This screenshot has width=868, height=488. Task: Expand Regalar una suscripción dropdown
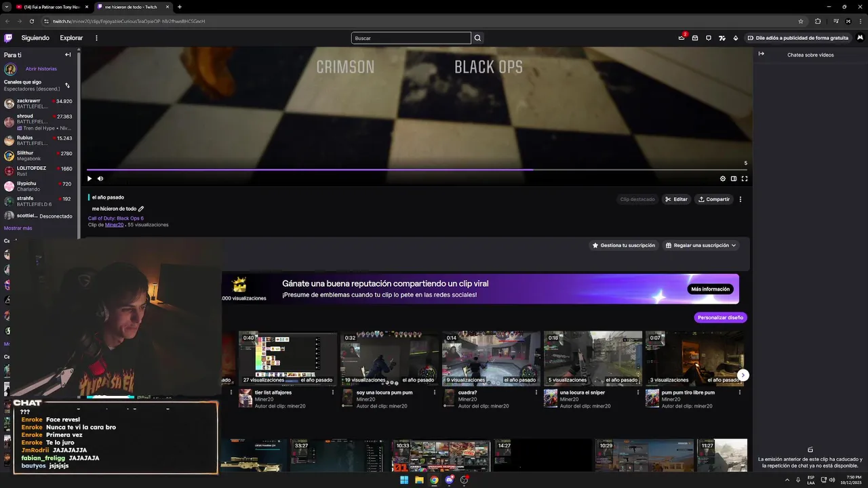(701, 245)
